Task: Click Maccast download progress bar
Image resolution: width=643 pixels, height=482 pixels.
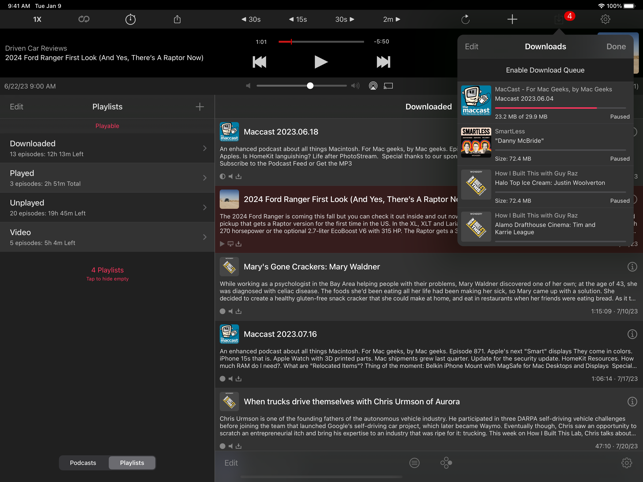Action: point(560,108)
